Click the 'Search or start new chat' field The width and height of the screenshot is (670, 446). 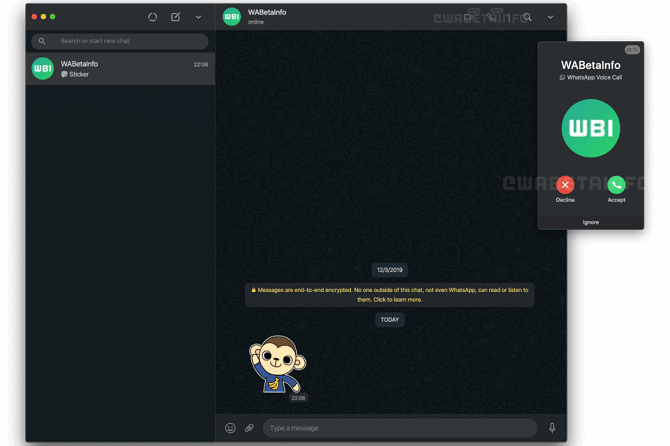click(120, 41)
